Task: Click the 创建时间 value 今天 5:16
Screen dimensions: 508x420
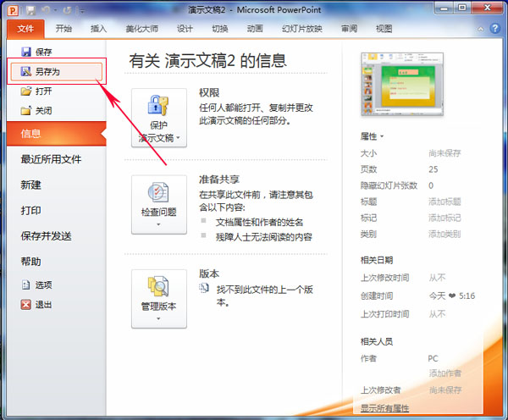Action: (452, 296)
